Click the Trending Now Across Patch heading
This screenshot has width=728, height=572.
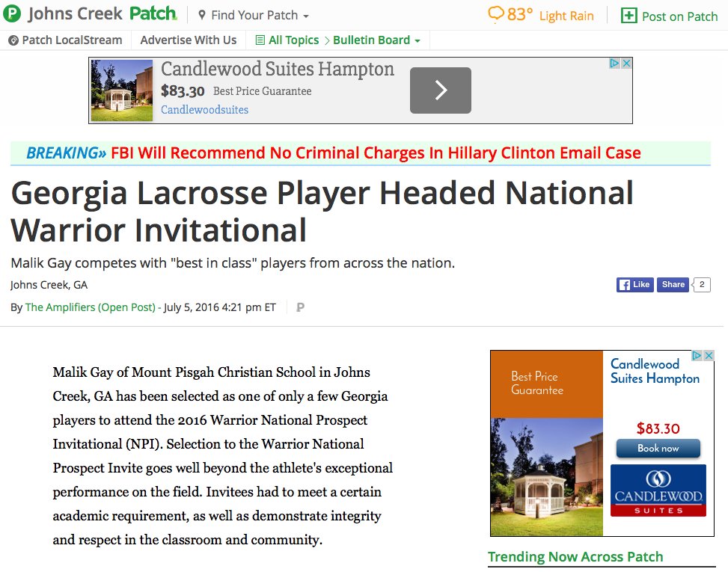(575, 557)
